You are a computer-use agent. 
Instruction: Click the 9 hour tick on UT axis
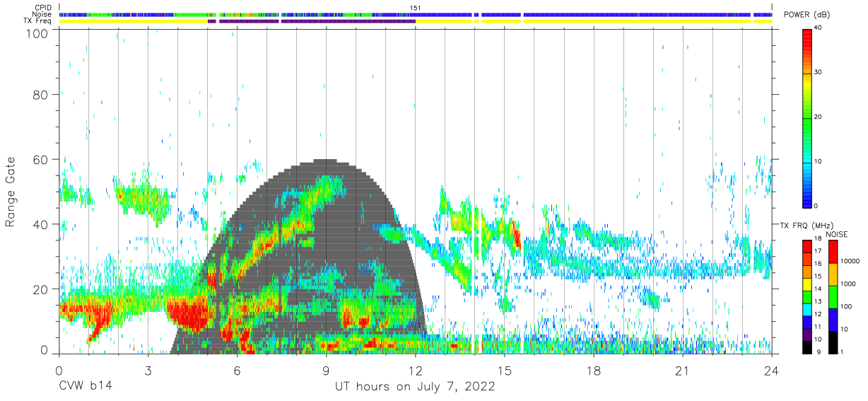pyautogui.click(x=326, y=371)
